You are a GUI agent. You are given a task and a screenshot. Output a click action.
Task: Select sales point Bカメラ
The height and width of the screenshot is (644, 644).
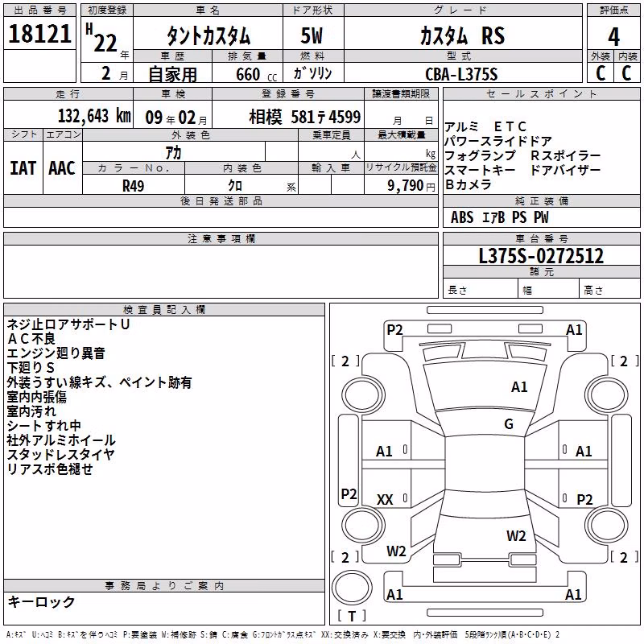(x=469, y=185)
